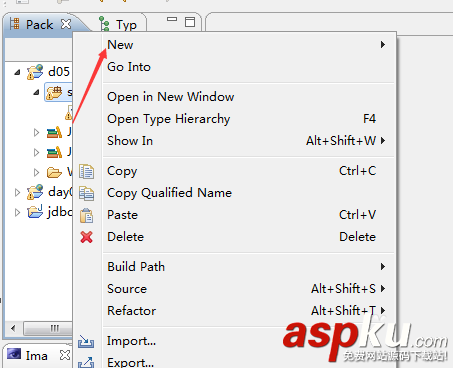Collapse the selected source folder node
This screenshot has width=453, height=368.
click(x=37, y=92)
